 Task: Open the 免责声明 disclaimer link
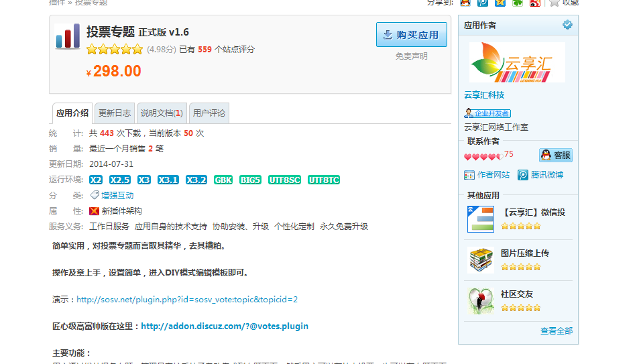tap(411, 56)
